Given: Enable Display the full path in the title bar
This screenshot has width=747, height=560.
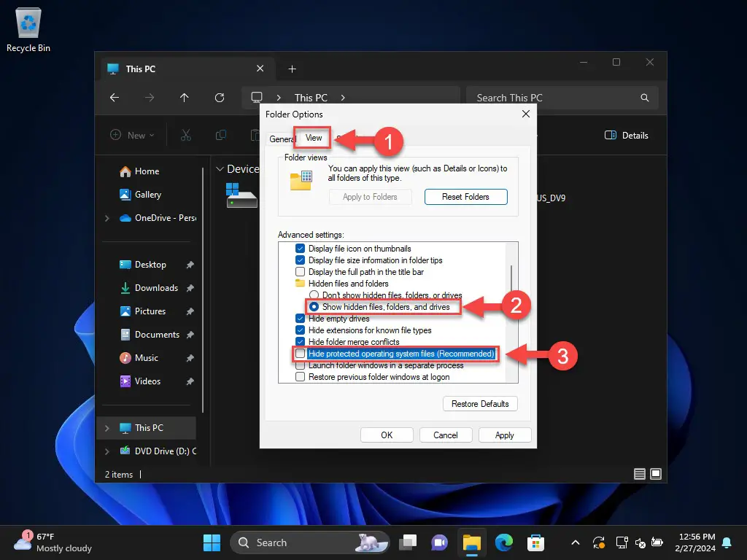Looking at the screenshot, I should pyautogui.click(x=299, y=271).
